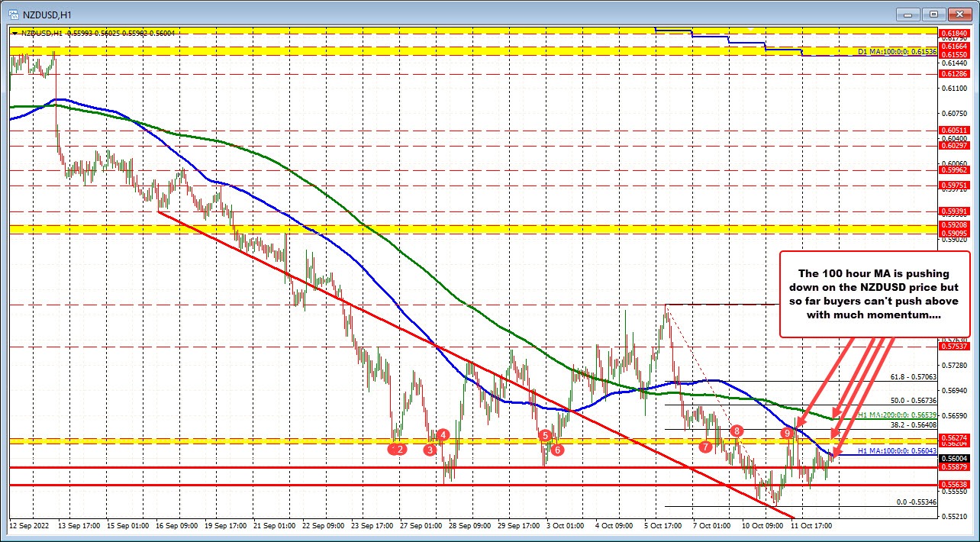
Task: Click the green H1 MA:200 label
Action: click(896, 415)
